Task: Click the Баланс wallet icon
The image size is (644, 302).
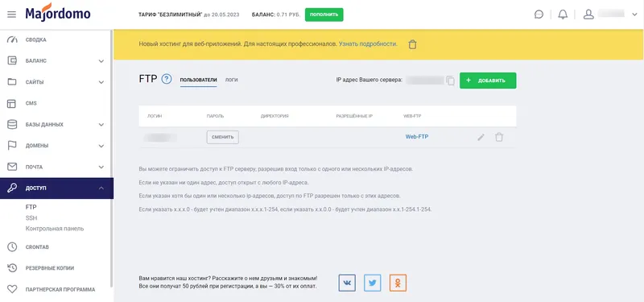Action: [x=12, y=61]
